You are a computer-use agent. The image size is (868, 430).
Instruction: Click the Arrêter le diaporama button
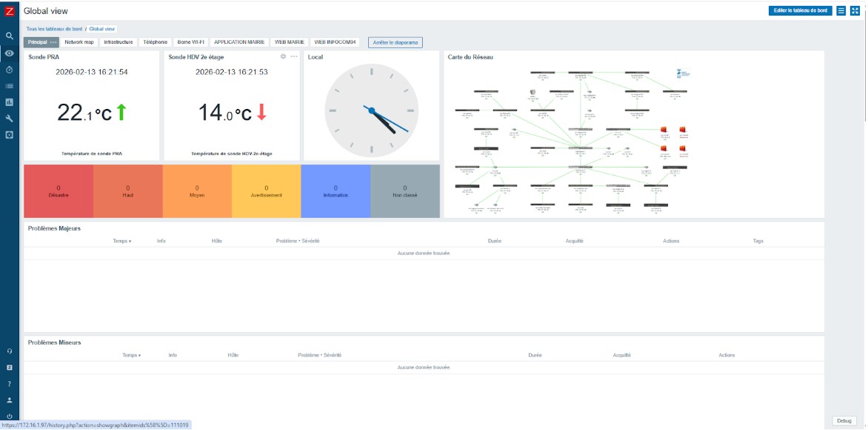(395, 42)
